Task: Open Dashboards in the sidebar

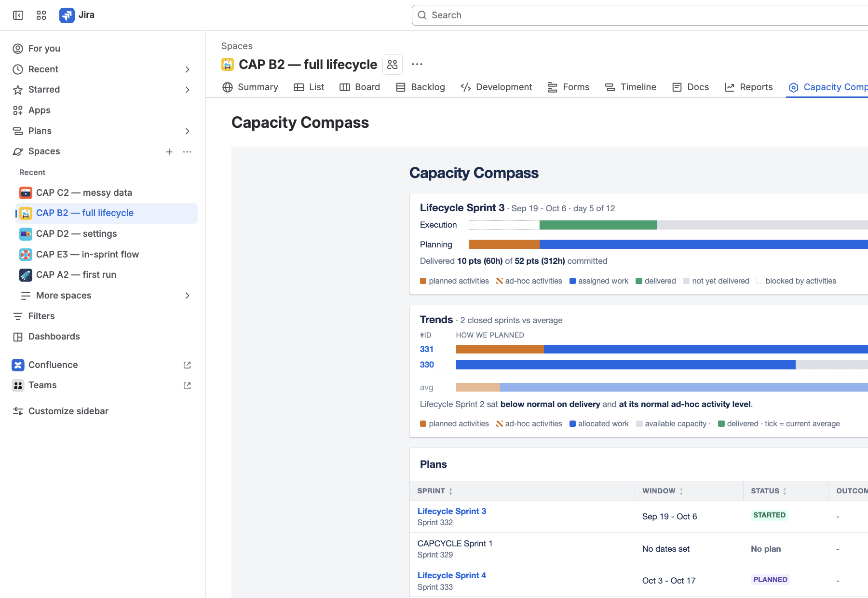Action: (x=54, y=337)
